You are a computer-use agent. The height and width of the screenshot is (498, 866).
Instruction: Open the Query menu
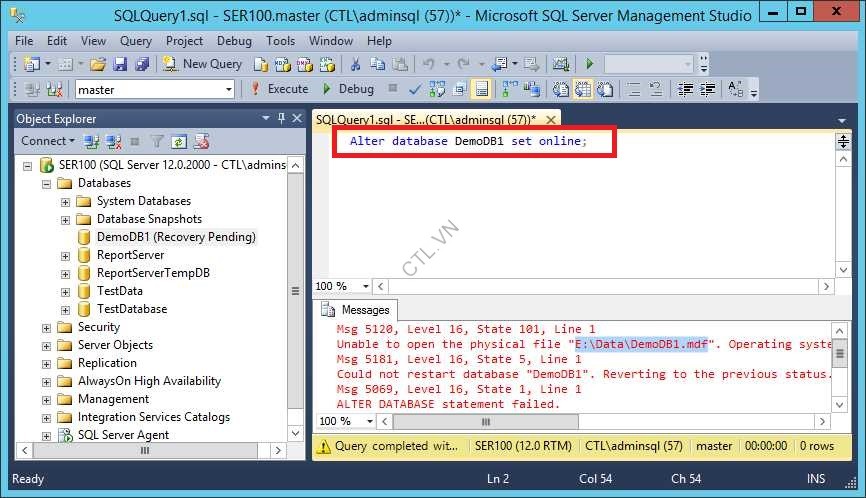point(135,41)
